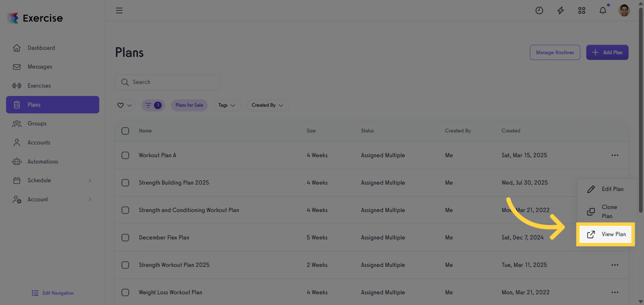Image resolution: width=644 pixels, height=305 pixels.
Task: Open three-dot menu for Weight Loss Workout Plan
Action: point(615,292)
